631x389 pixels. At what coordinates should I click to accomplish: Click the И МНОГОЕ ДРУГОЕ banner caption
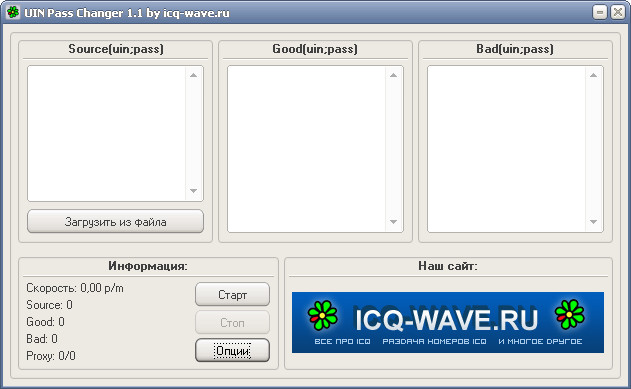point(540,342)
